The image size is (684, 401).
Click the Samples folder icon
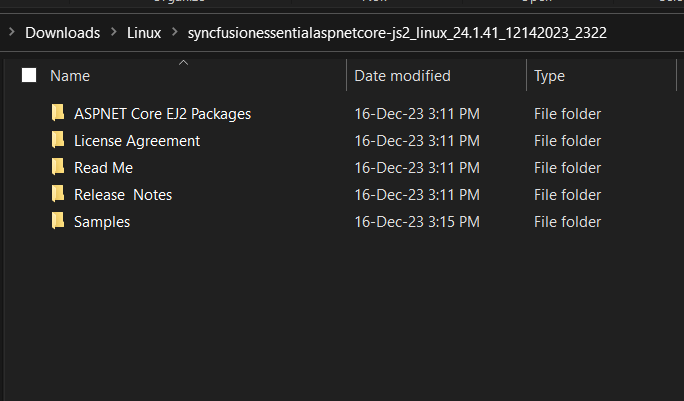point(58,221)
